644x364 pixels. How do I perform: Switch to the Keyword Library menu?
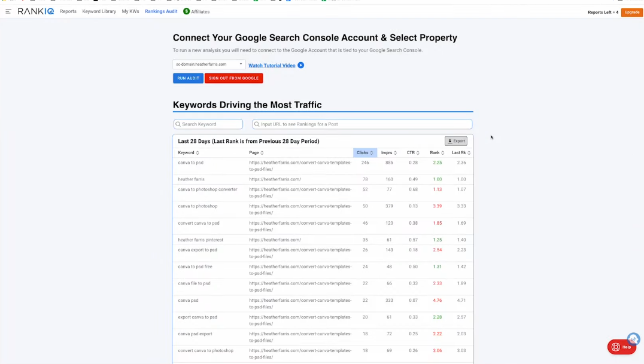(x=98, y=11)
